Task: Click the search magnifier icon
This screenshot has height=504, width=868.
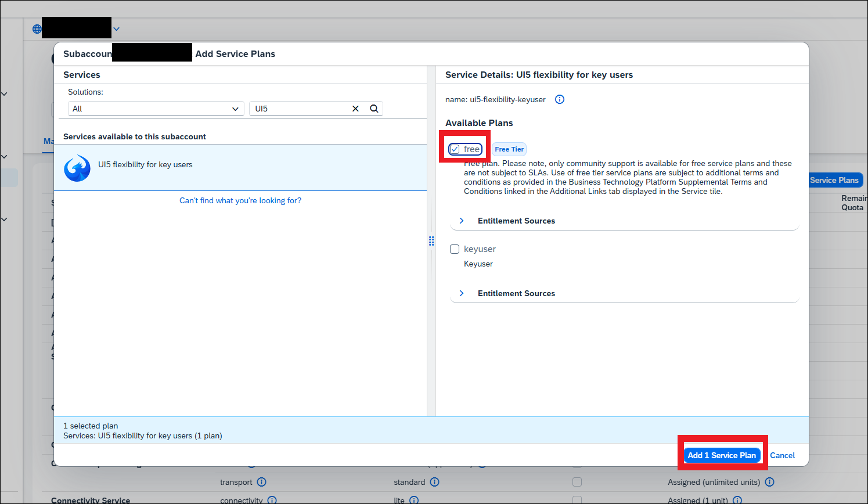Action: point(373,108)
